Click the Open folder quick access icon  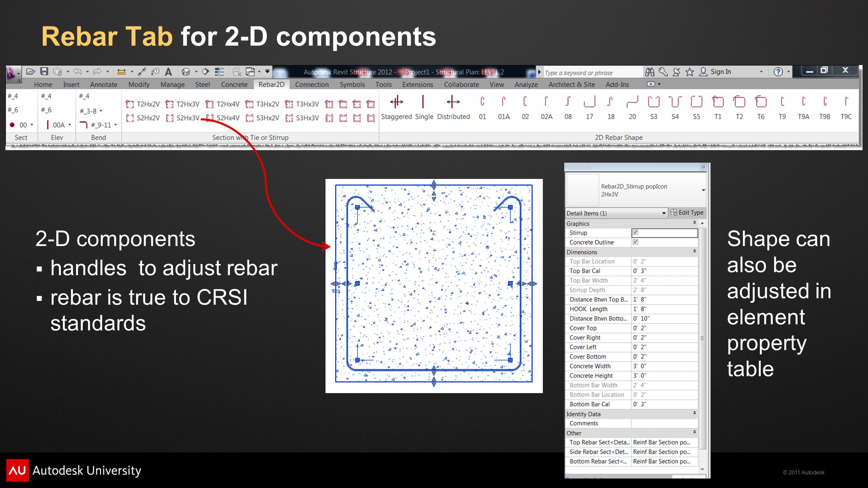click(31, 72)
